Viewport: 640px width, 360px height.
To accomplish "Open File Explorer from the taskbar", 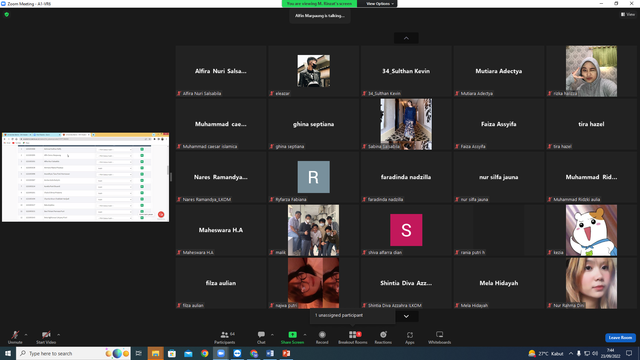I will pos(156,353).
